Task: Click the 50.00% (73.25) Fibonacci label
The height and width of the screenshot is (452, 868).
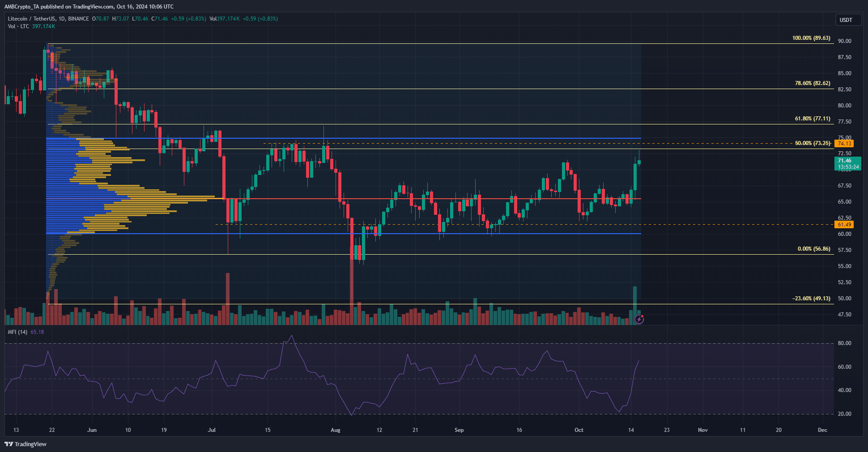Action: coord(813,143)
